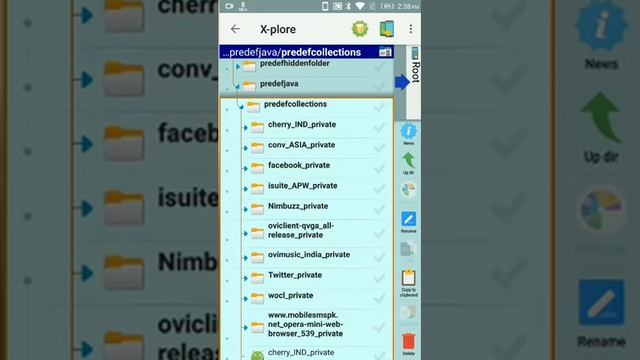
Task: Tap the back arrow beside X-plore title
Action: [x=235, y=29]
